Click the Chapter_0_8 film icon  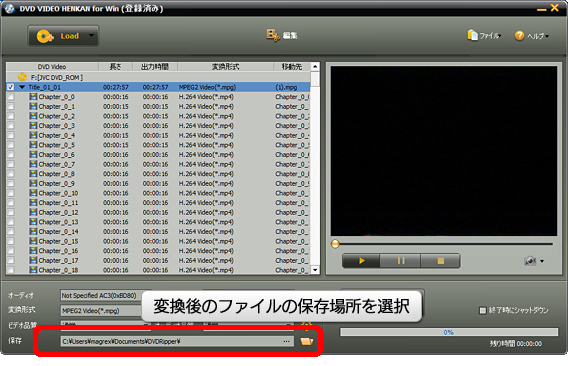point(33,174)
